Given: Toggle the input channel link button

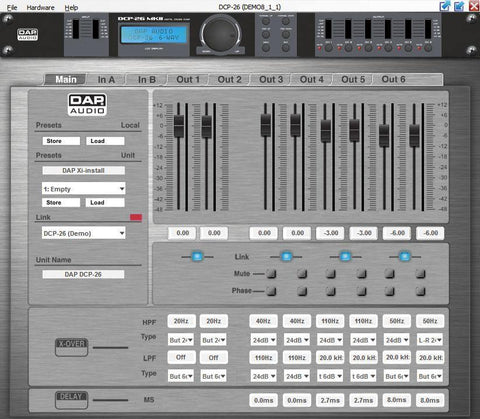Looking at the screenshot, I should coord(197,256).
